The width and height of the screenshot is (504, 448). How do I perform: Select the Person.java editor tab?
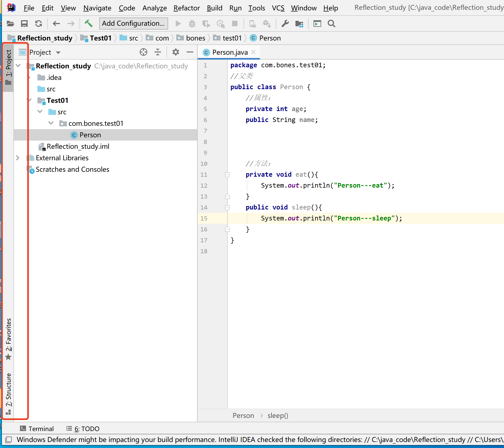click(230, 52)
